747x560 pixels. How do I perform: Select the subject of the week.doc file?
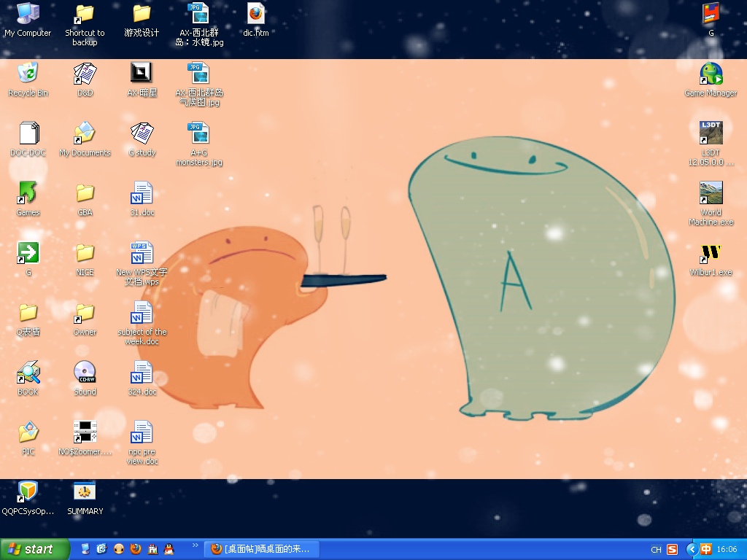[142, 323]
